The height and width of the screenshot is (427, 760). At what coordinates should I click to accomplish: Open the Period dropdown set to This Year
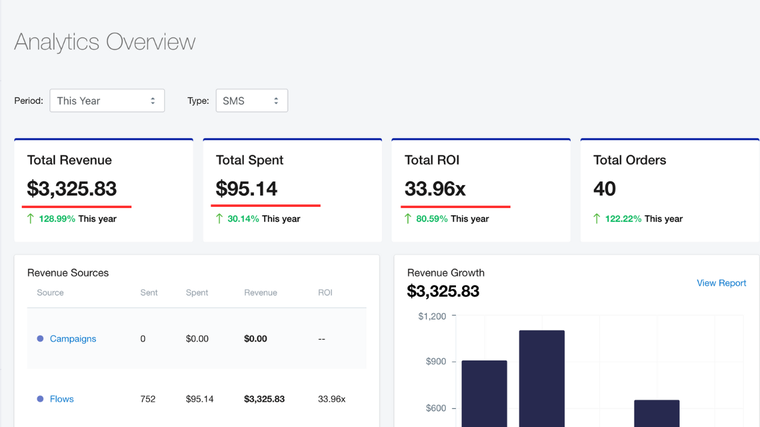click(107, 101)
